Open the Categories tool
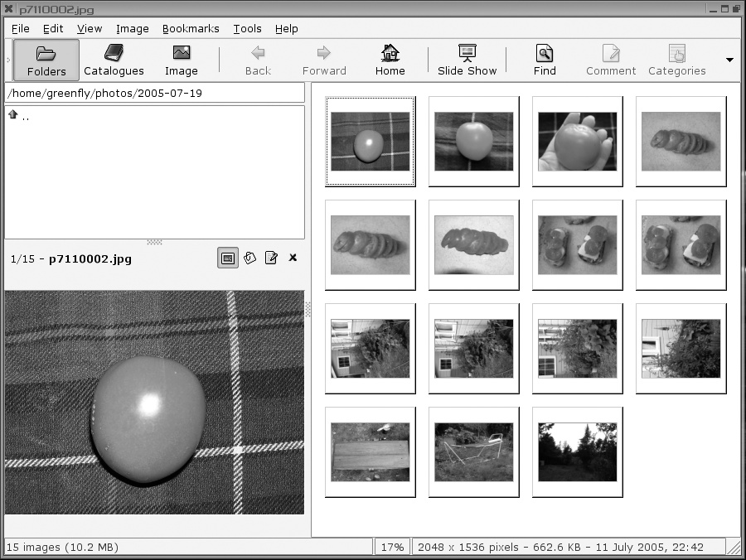This screenshot has width=746, height=560. coord(677,59)
